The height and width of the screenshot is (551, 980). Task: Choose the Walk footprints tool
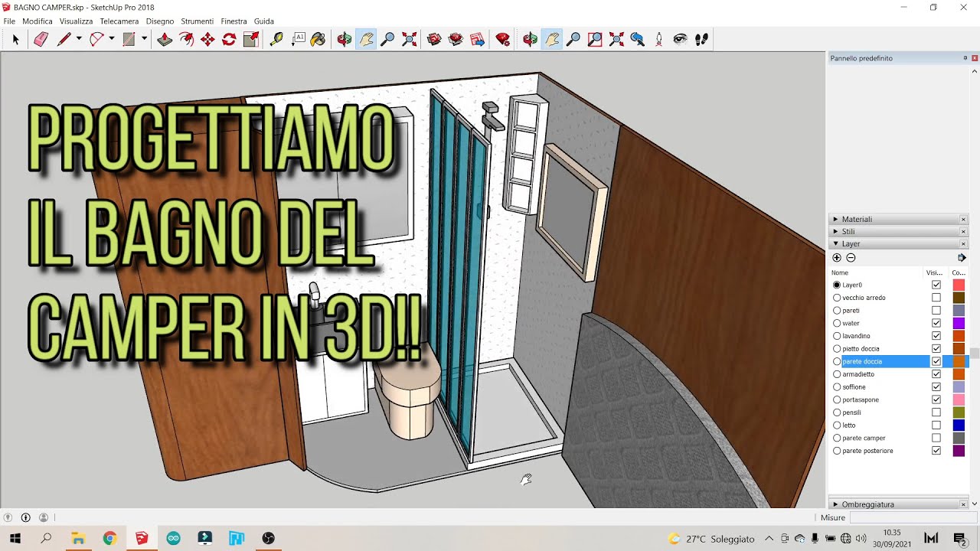(701, 39)
